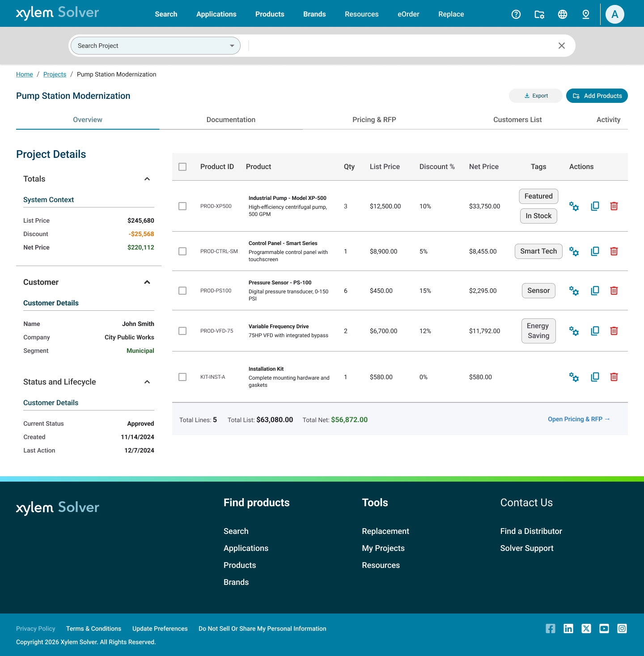The width and height of the screenshot is (644, 656).
Task: Select the Pressure Sensor PS-100 row checkbox
Action: point(182,291)
